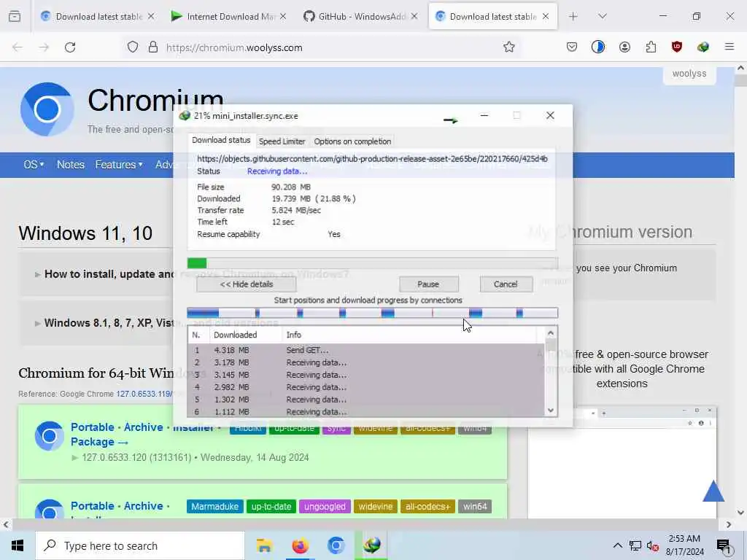The image size is (747, 560).
Task: Open Options on completion tab
Action: click(x=352, y=141)
